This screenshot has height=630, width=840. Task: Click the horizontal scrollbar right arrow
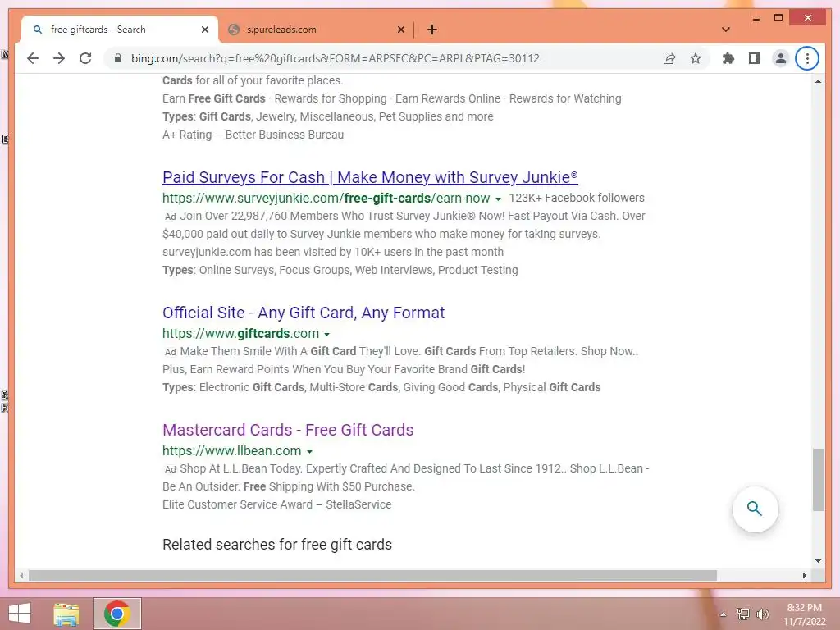[805, 575]
